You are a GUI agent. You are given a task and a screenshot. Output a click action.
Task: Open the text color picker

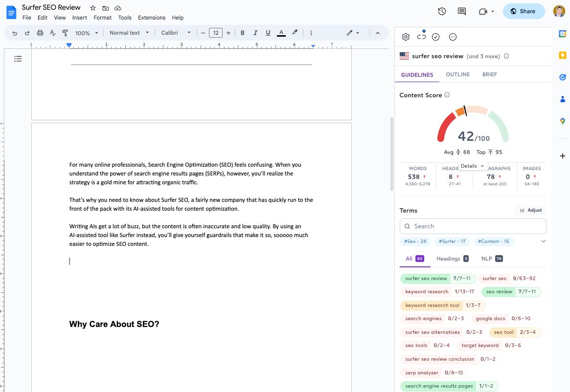click(281, 33)
